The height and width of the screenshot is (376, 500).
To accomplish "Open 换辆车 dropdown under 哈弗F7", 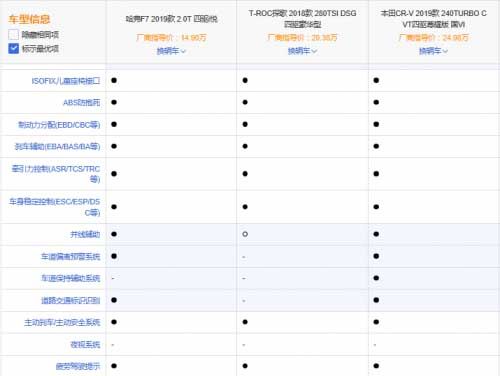I will click(x=171, y=51).
